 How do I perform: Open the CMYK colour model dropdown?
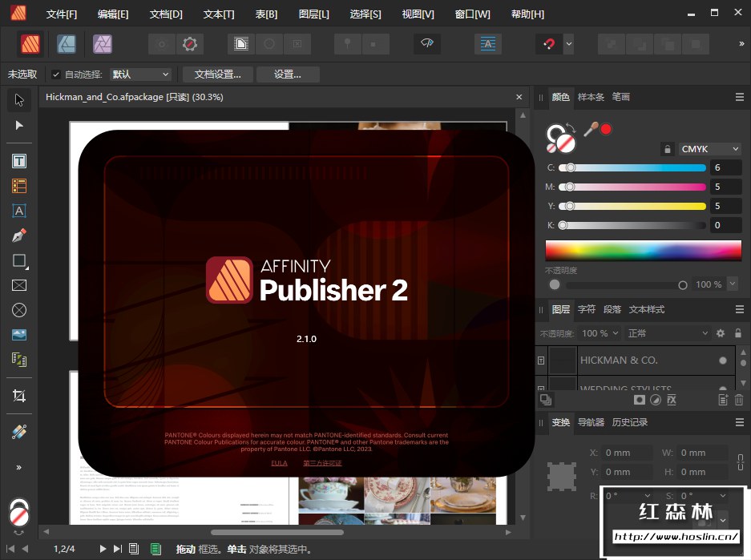click(x=710, y=149)
